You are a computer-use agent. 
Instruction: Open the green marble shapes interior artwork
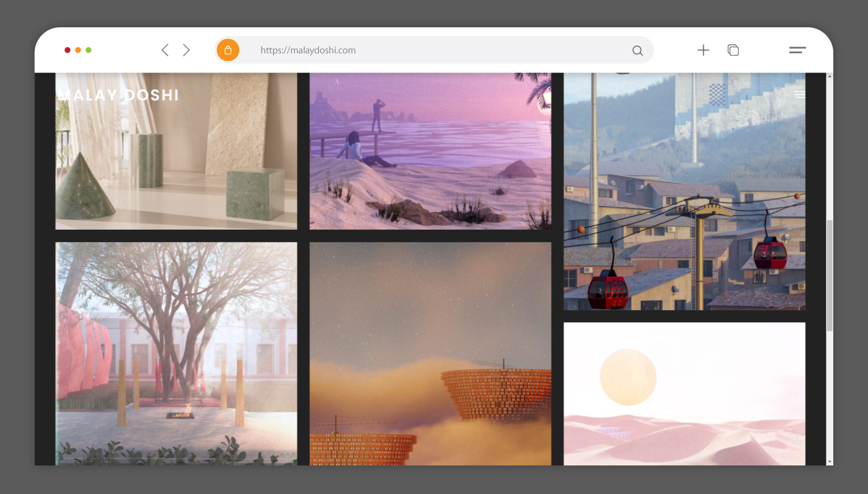[x=176, y=151]
